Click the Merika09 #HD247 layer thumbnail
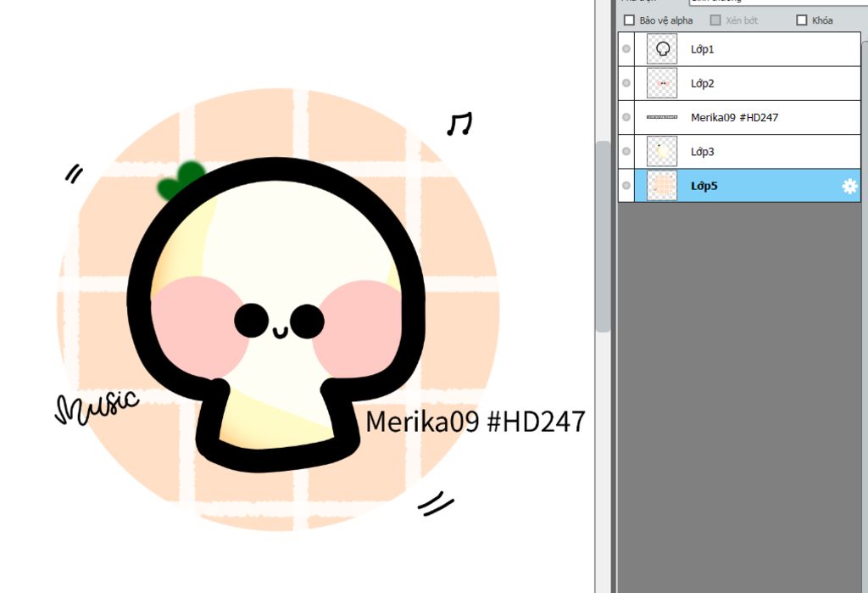Viewport: 868px width, 593px height. coord(662,117)
